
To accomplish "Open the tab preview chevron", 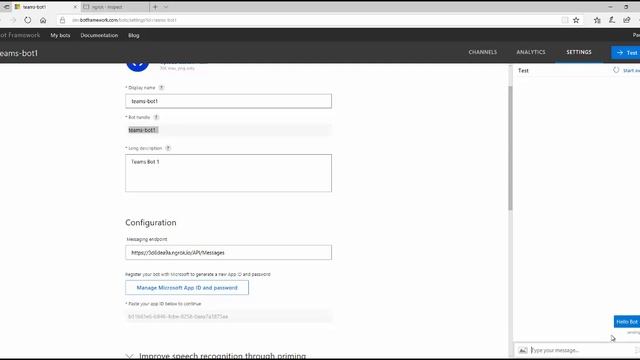I will 166,7.
